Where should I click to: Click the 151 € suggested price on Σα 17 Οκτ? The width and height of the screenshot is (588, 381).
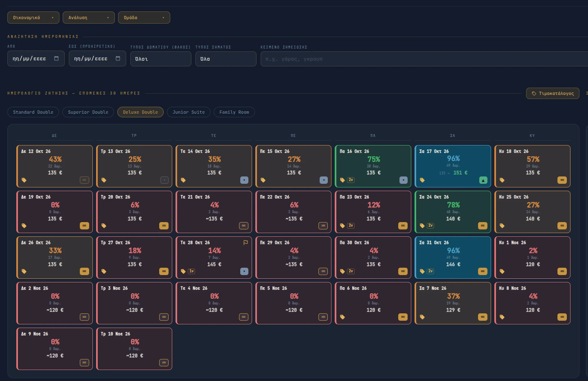coord(461,173)
